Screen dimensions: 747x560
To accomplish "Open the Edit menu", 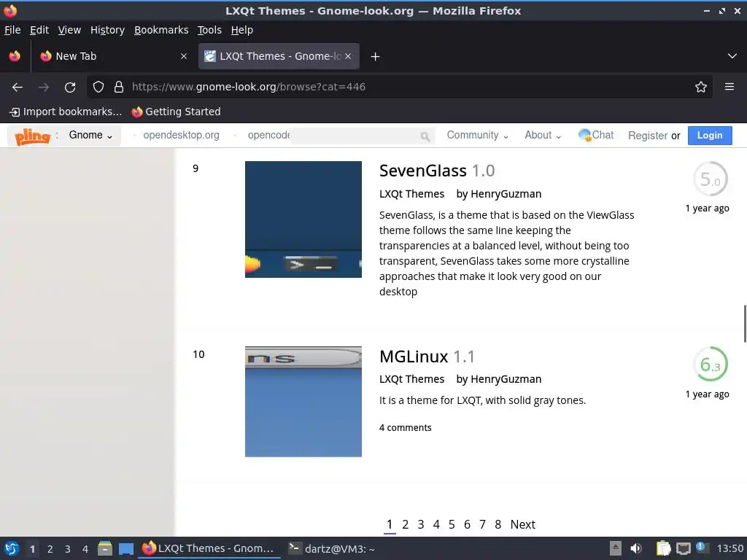I will coord(39,30).
